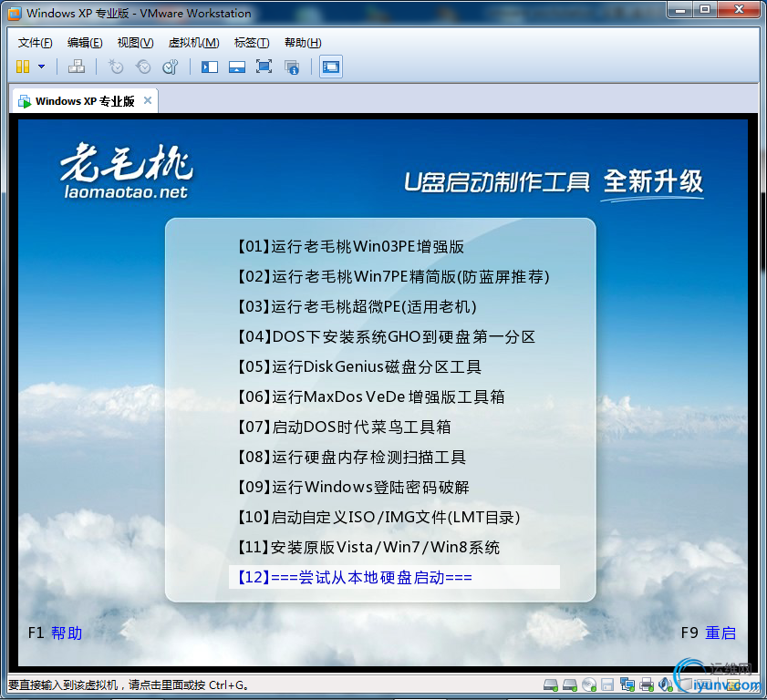The image size is (767, 700).
Task: Switch to full screen mode icon
Action: (x=264, y=67)
